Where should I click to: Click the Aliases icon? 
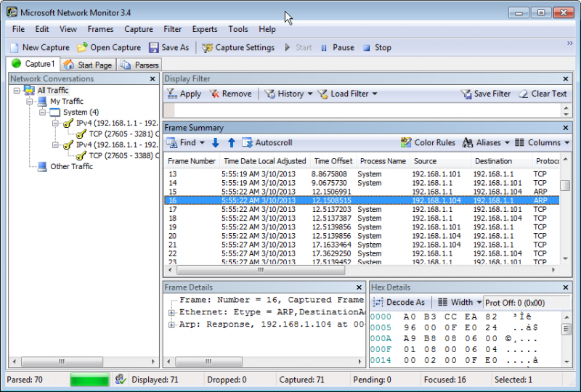[x=468, y=143]
